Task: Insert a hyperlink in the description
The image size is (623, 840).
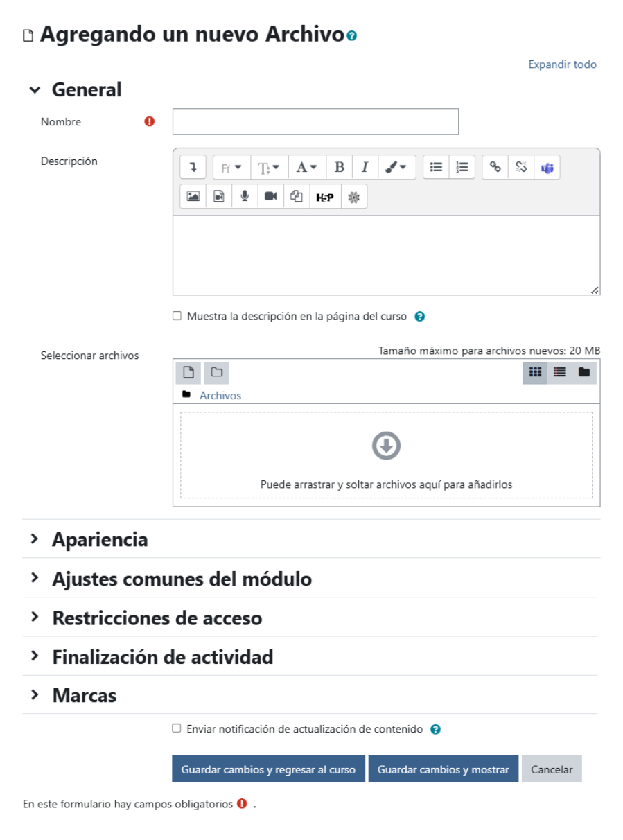Action: pos(495,167)
